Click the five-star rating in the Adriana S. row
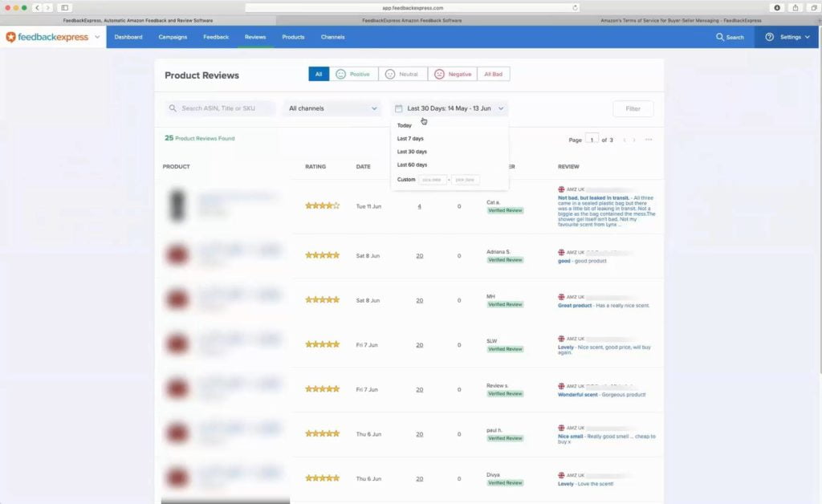Screen dimensions: 822x504 click(x=323, y=255)
